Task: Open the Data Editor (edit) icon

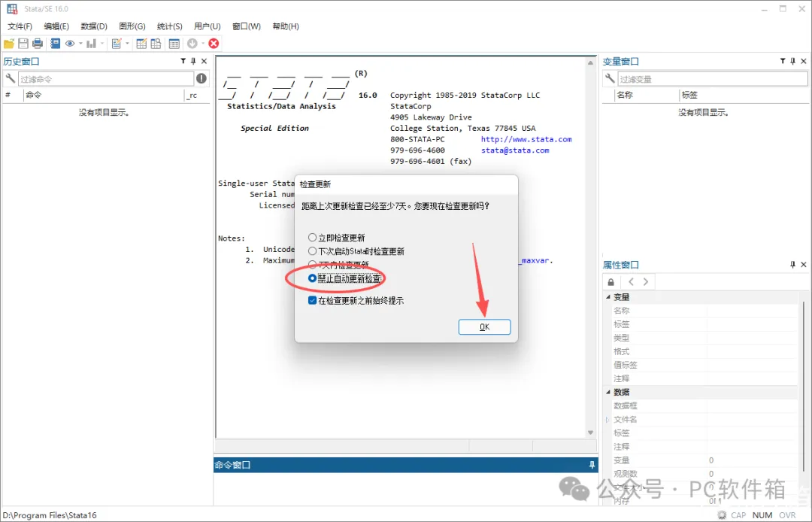Action: tap(141, 44)
